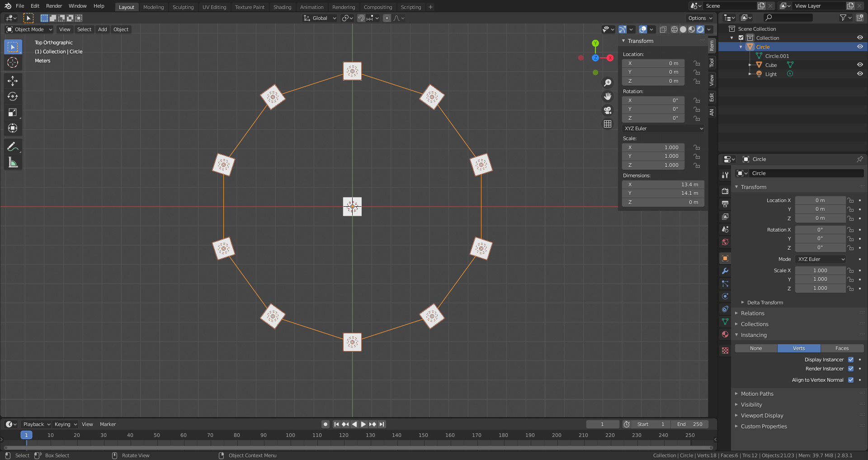The image size is (868, 460).
Task: Click the Scale Z field in properties
Action: pyautogui.click(x=820, y=288)
